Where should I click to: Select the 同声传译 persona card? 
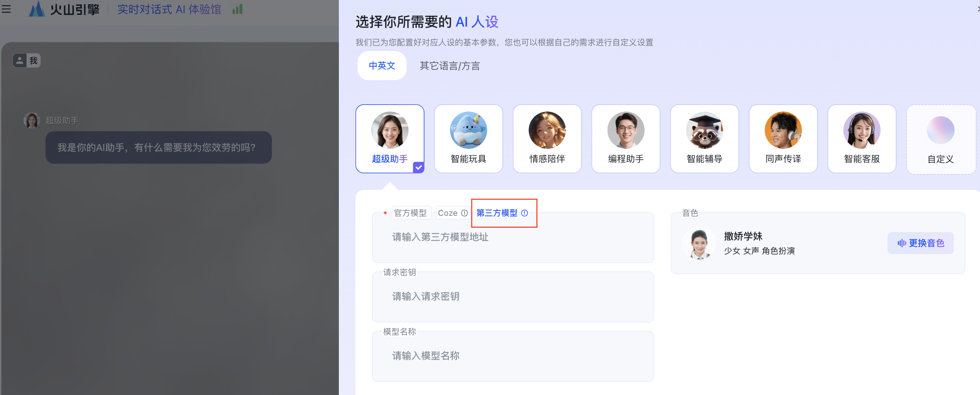[x=783, y=139]
